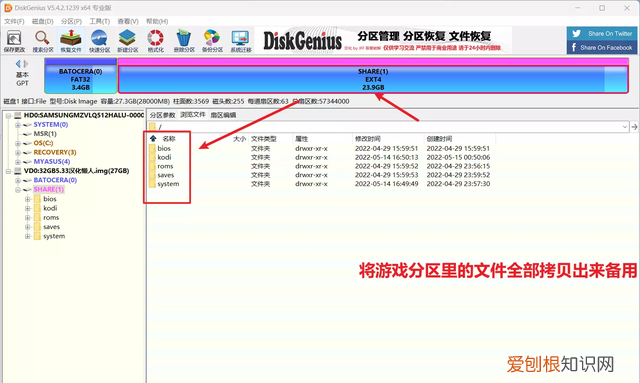
Task: Launch the Recover Files (恢复文件) tool
Action: (x=71, y=41)
